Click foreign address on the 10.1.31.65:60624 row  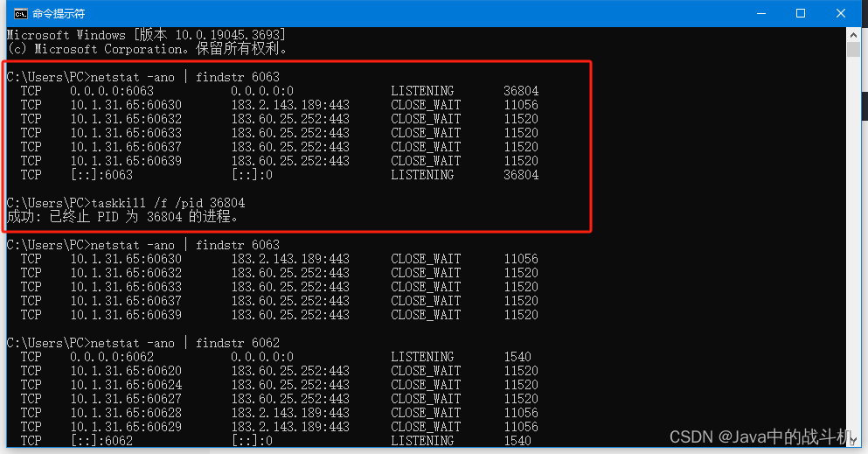pyautogui.click(x=290, y=385)
